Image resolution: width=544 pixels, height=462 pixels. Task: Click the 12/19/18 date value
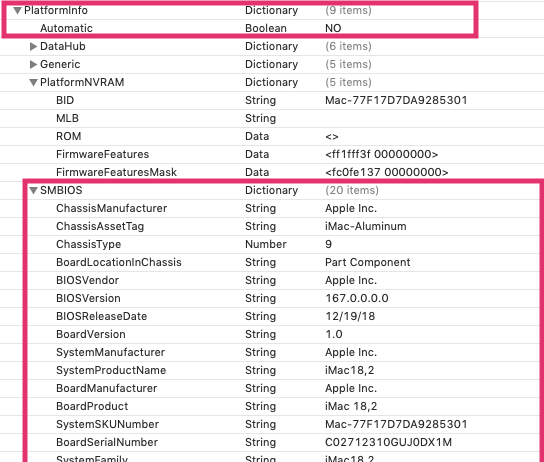[350, 316]
